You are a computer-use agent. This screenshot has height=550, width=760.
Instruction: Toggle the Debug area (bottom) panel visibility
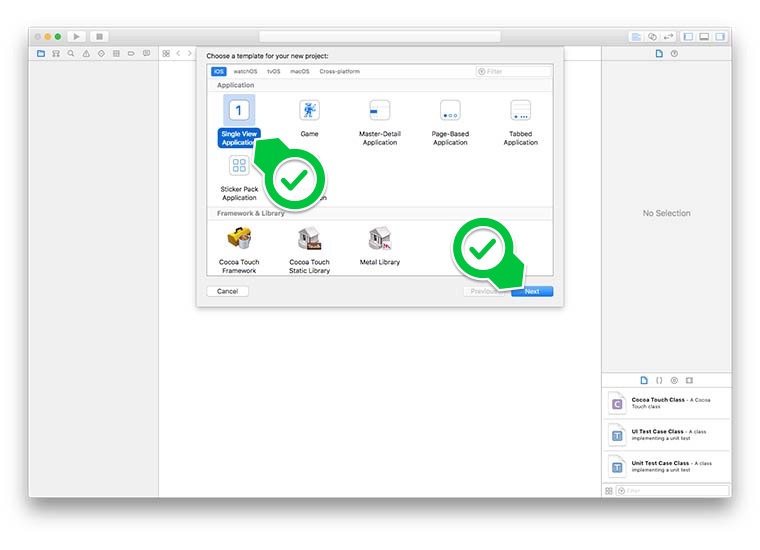[704, 36]
